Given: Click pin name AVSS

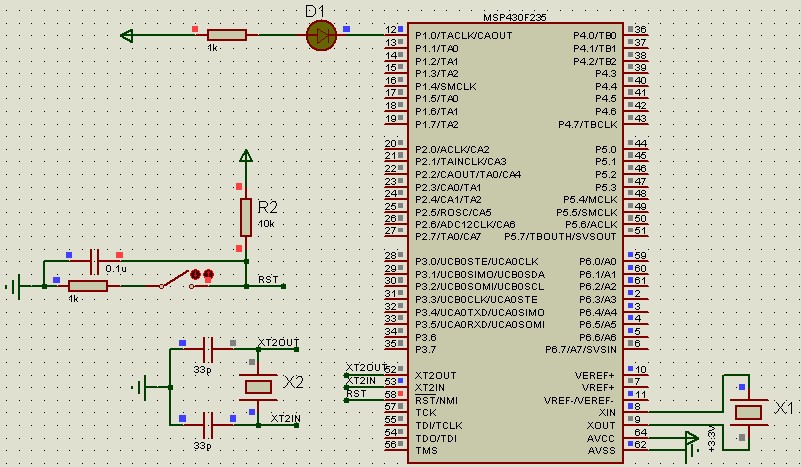Looking at the screenshot, I should (601, 451).
